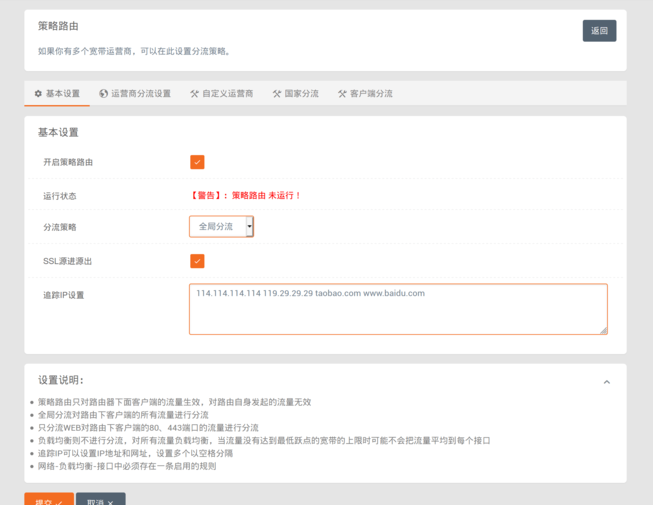Screen dimensions: 653x505
Task: Submit the form with the 提交 button
Action: 49,500
